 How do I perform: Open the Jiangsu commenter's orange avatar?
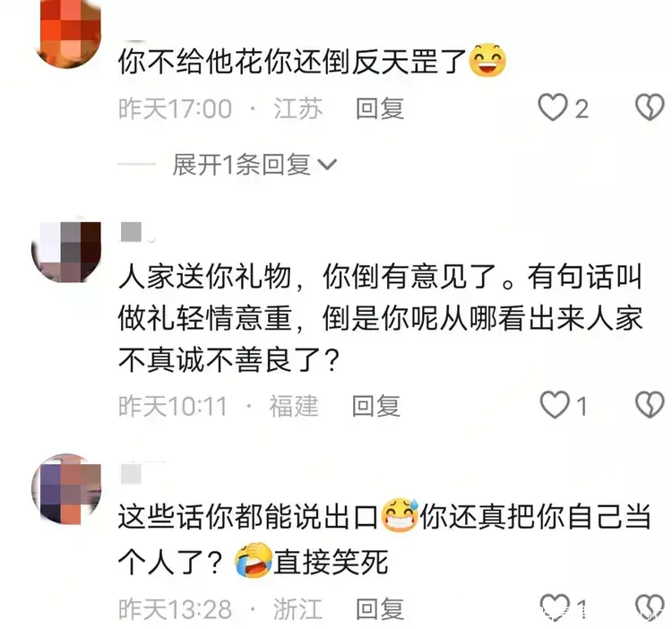click(69, 34)
